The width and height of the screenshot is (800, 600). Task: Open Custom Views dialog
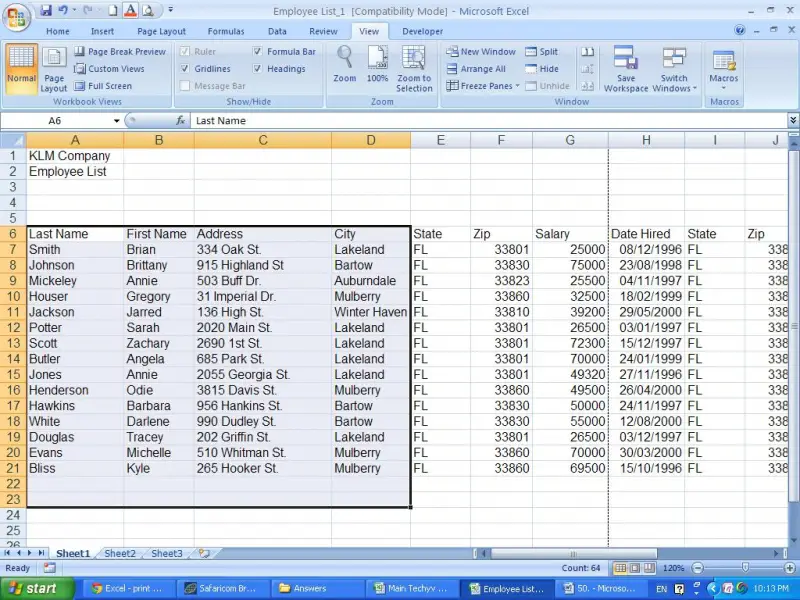(x=109, y=69)
